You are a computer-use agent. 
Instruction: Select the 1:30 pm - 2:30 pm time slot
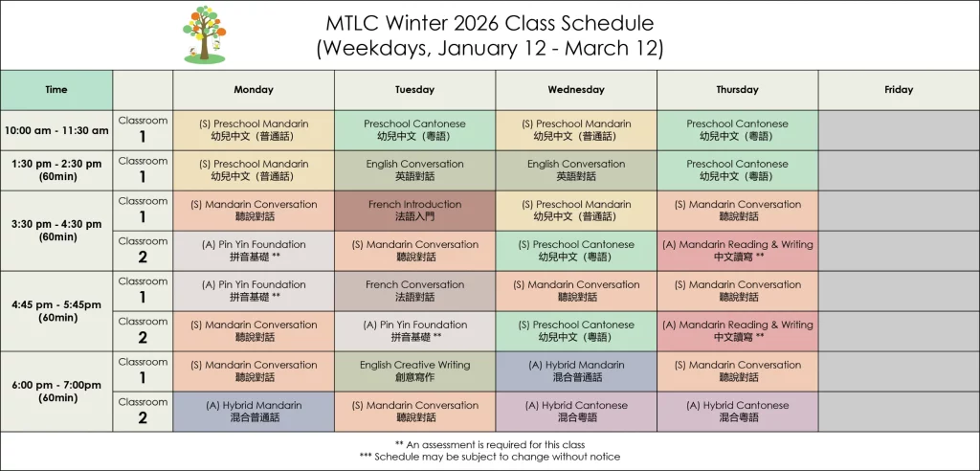(56, 170)
